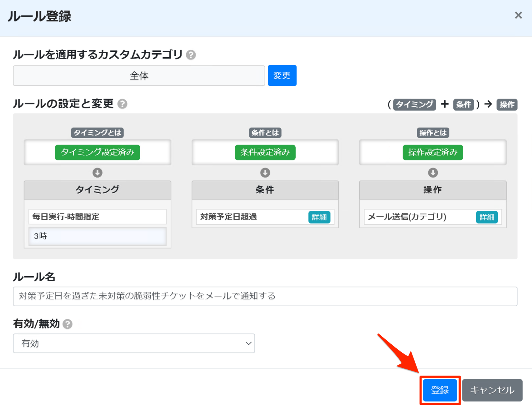Image resolution: width=532 pixels, height=411 pixels.
Task: Click down-arrow icon above 操作 panel
Action: [433, 173]
